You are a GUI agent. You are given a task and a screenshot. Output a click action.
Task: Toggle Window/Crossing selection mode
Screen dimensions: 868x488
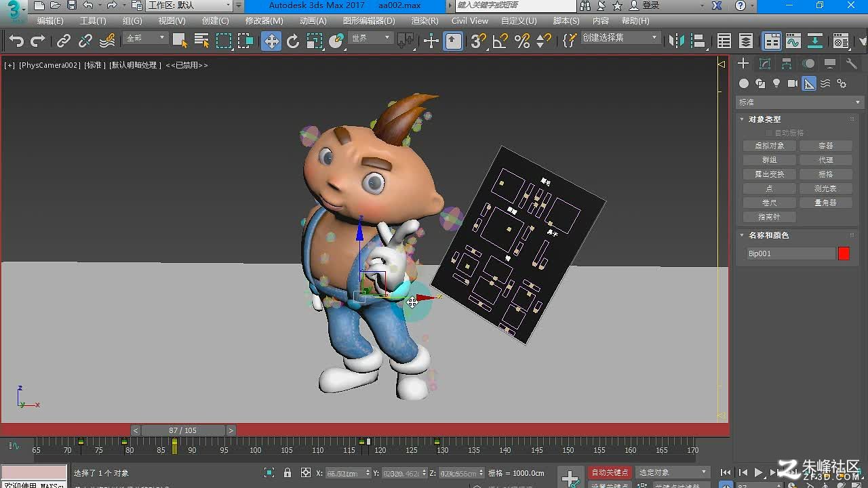pyautogui.click(x=245, y=41)
